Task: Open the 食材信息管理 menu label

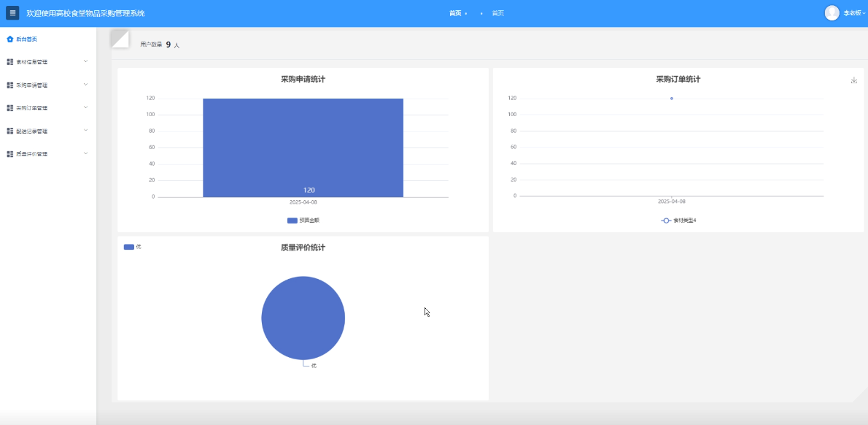Action: pyautogui.click(x=31, y=62)
